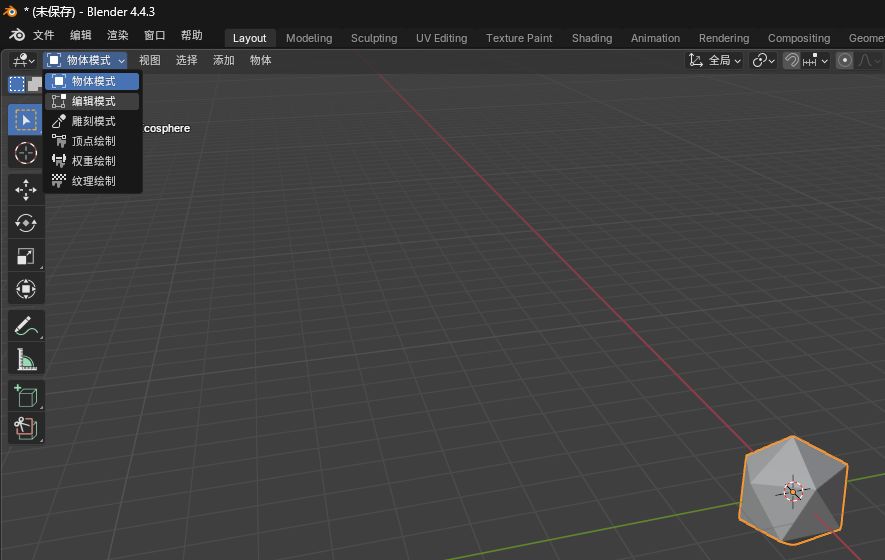The width and height of the screenshot is (885, 560).
Task: Expand the editor type dropdown
Action: point(23,60)
